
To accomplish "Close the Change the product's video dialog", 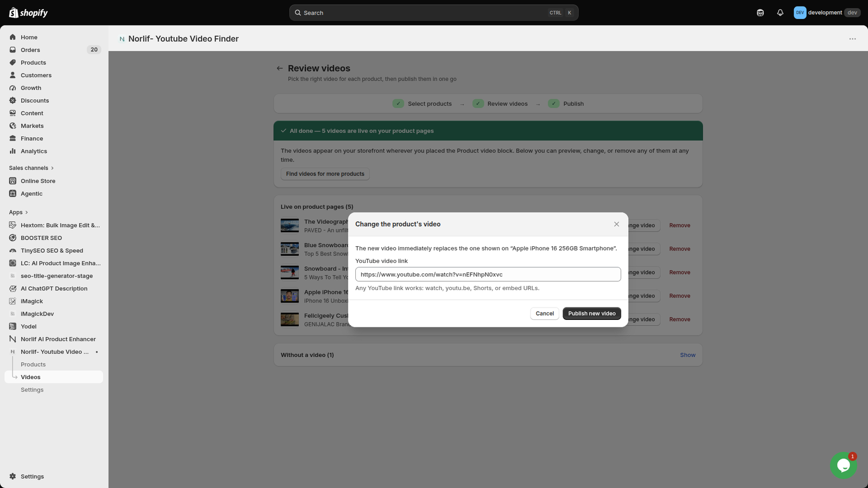I will [616, 224].
